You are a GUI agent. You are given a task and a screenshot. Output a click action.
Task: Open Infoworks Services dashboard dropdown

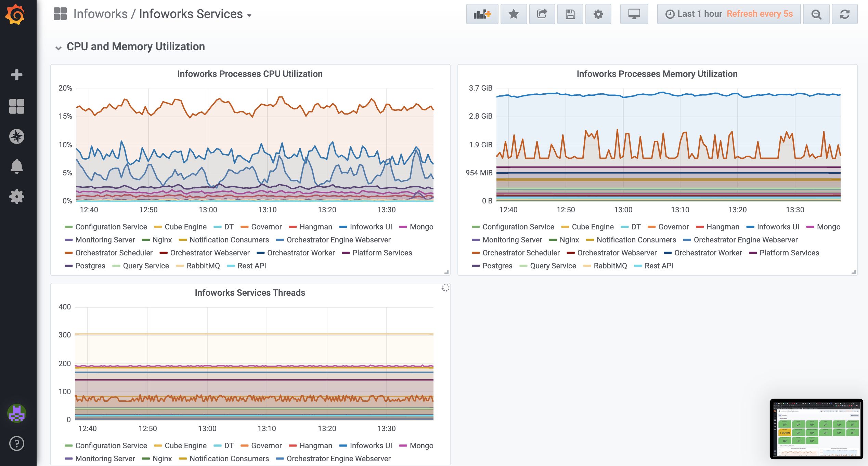tap(195, 14)
